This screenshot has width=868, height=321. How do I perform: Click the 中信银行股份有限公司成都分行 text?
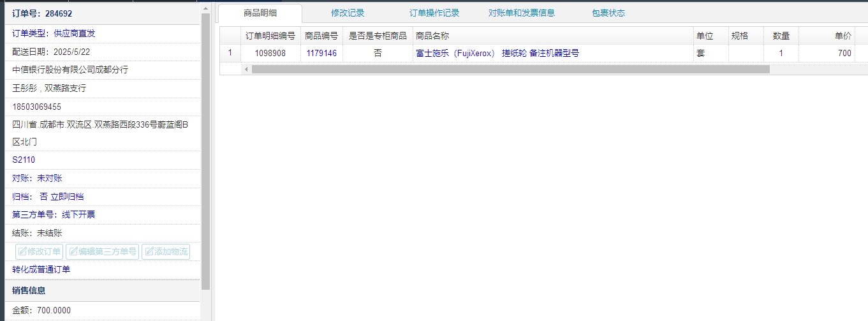(x=70, y=70)
